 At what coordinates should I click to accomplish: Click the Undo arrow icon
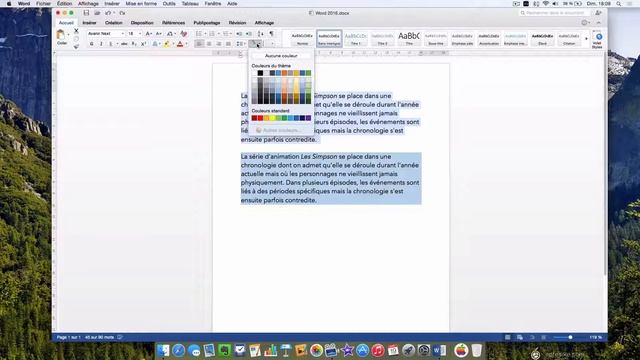(x=108, y=13)
